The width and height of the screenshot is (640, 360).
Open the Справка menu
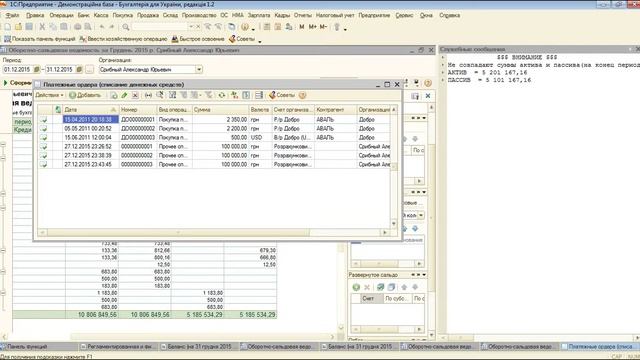(x=449, y=15)
